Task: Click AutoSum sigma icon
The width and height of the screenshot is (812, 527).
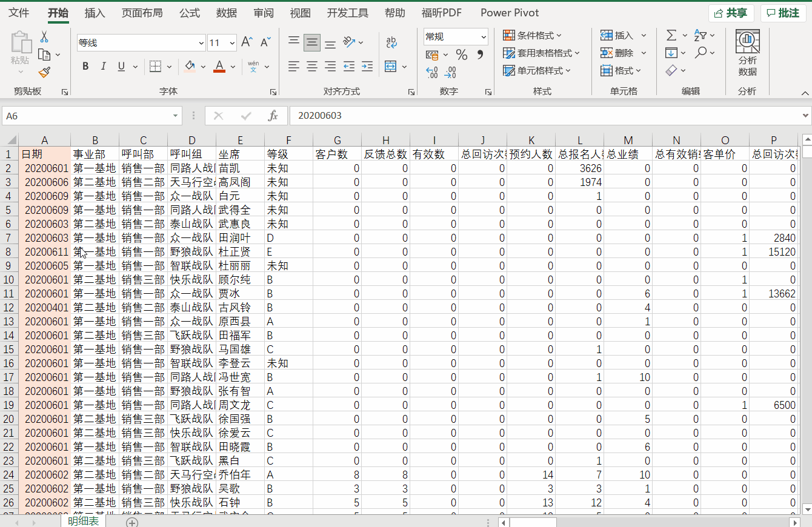Action: 671,35
